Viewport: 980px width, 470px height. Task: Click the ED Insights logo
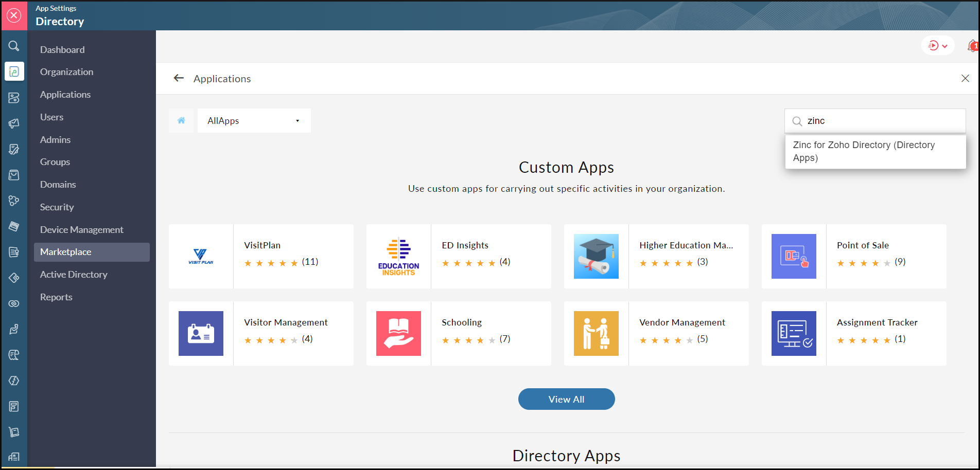pyautogui.click(x=398, y=256)
